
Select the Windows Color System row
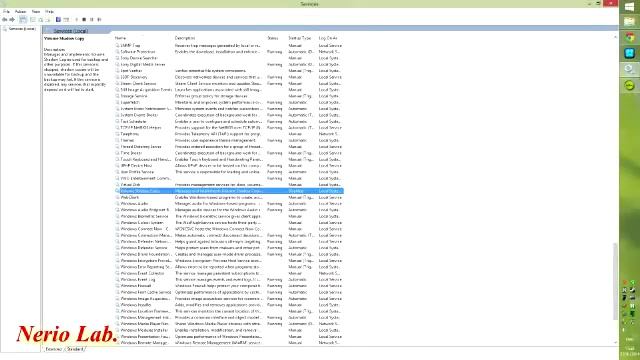click(229, 223)
